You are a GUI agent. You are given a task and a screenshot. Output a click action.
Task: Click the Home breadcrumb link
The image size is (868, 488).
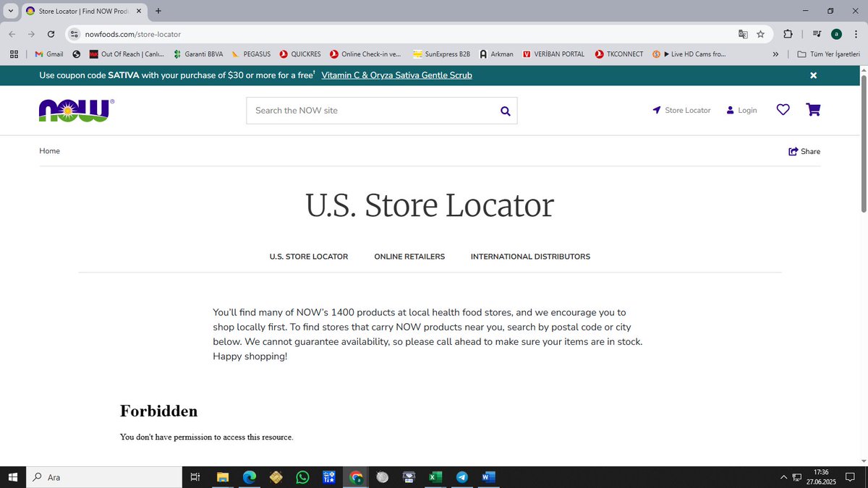[49, 151]
